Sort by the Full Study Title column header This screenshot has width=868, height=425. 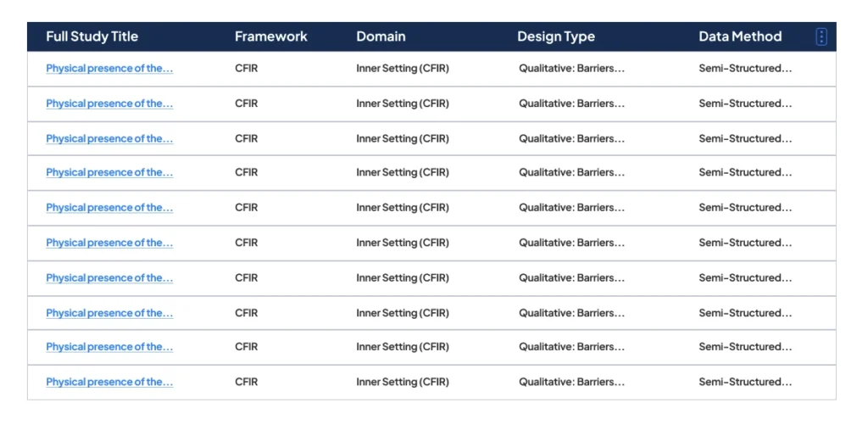(92, 36)
